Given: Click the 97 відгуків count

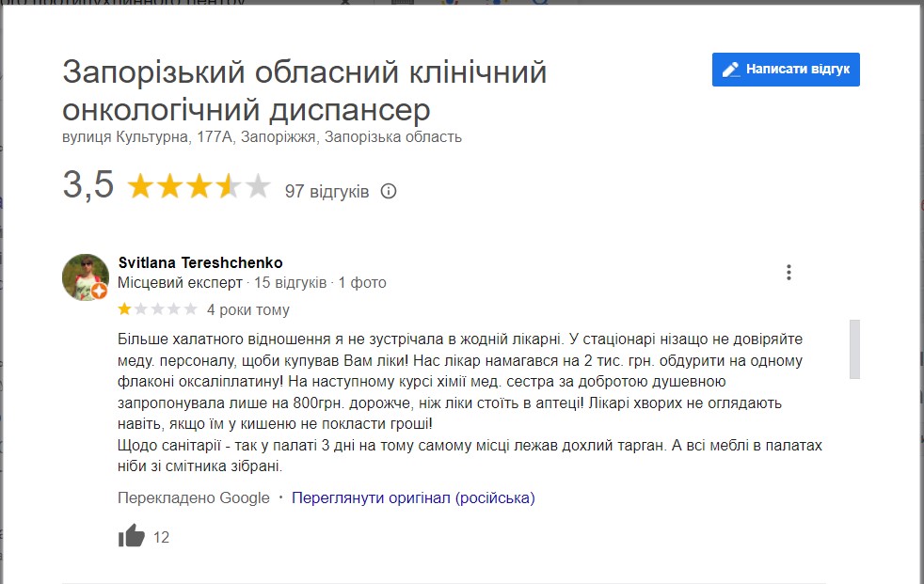Looking at the screenshot, I should [327, 191].
